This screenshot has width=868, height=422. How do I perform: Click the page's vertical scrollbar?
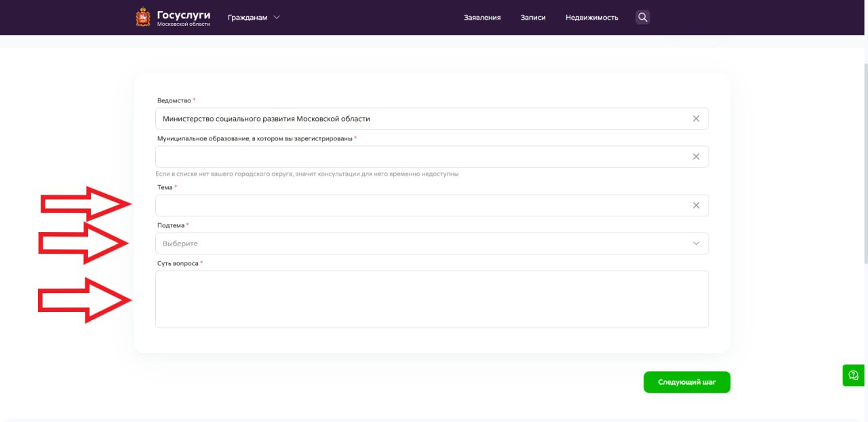click(x=865, y=163)
